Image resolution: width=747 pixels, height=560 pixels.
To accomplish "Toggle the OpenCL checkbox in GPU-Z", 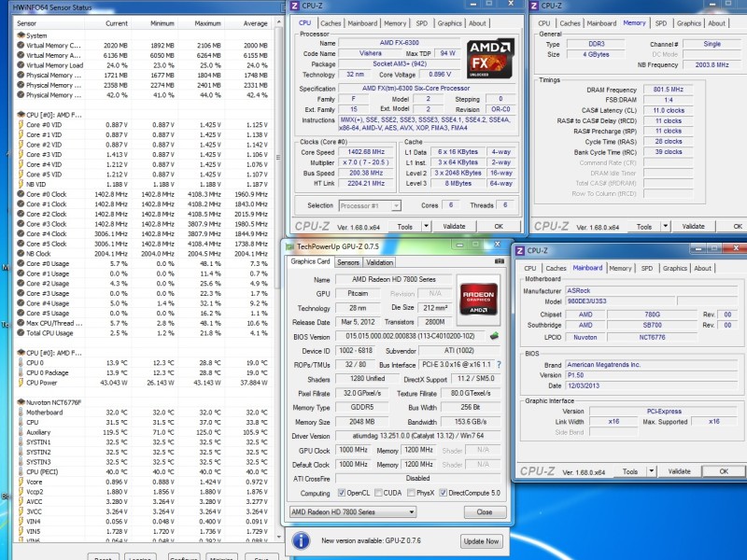I will [341, 493].
